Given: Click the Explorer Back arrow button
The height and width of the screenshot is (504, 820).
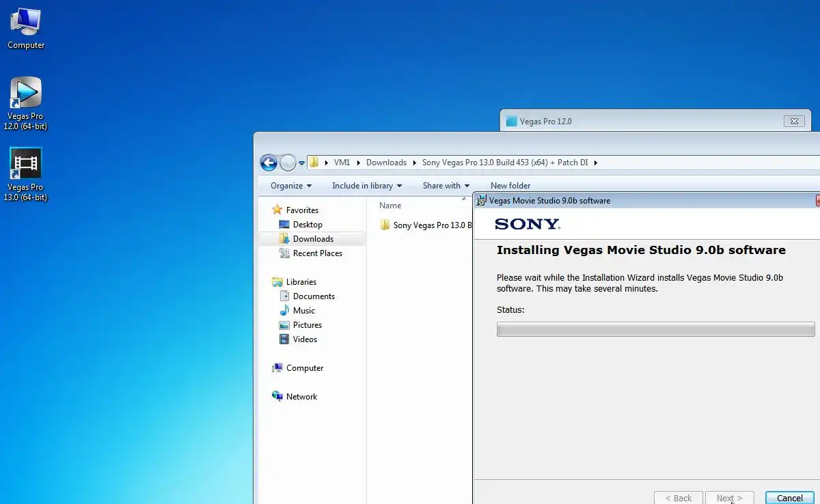Looking at the screenshot, I should pos(269,163).
